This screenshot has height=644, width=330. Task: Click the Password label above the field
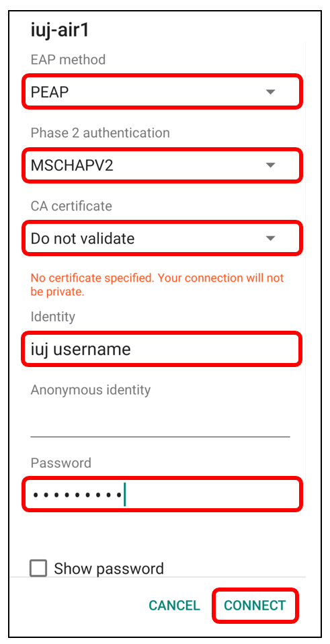pyautogui.click(x=60, y=463)
